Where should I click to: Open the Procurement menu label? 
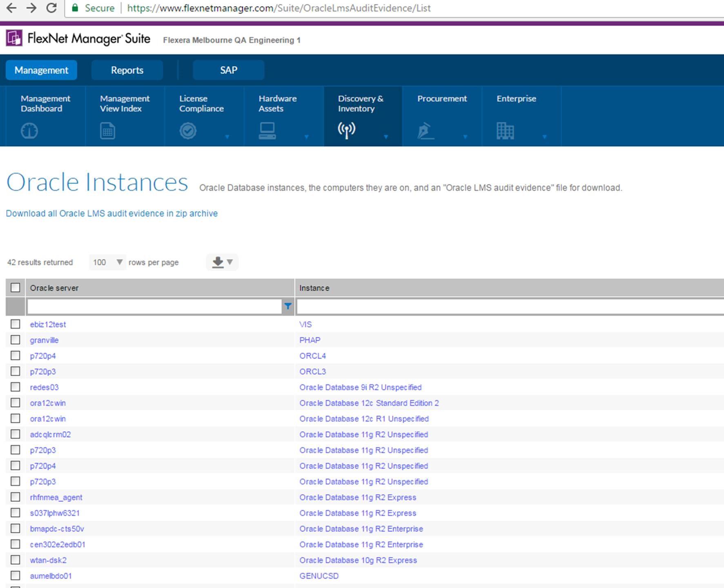[442, 98]
